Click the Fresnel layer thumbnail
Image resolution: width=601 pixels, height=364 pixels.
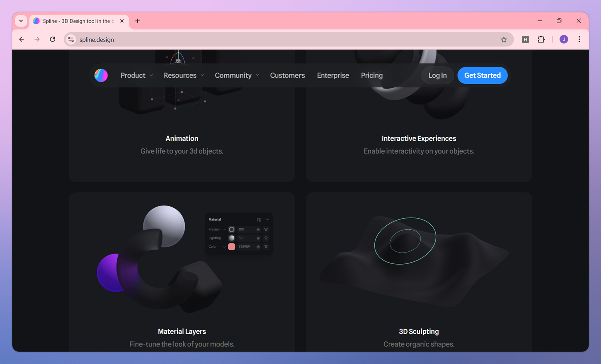pos(232,229)
